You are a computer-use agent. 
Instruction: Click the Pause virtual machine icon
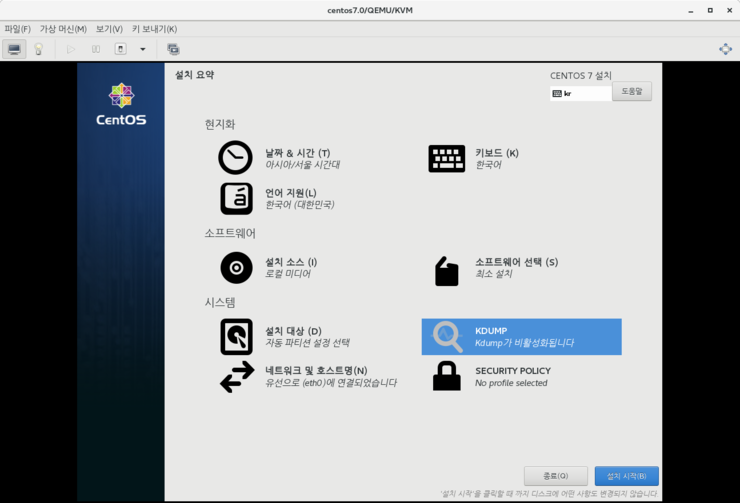(96, 49)
